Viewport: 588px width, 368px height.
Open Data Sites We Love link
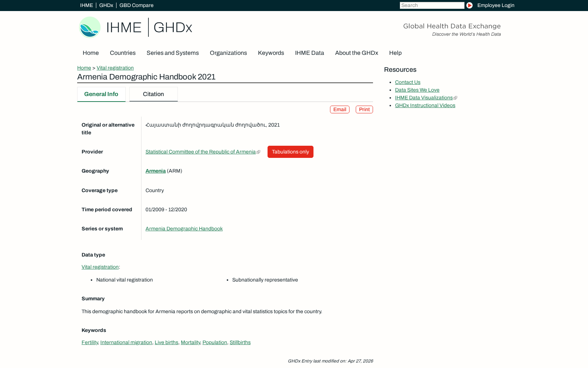point(417,90)
